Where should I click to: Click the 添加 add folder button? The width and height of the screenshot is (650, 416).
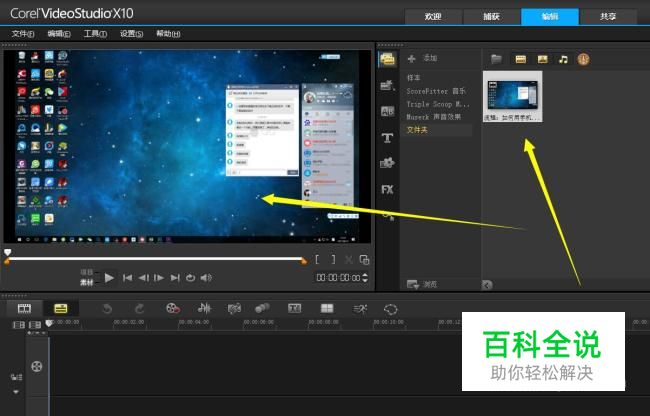[x=422, y=58]
